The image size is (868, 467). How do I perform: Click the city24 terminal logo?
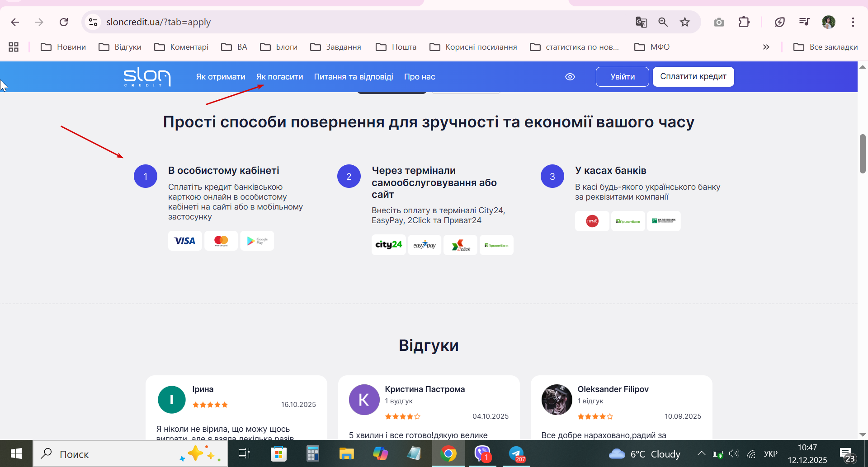coord(388,245)
